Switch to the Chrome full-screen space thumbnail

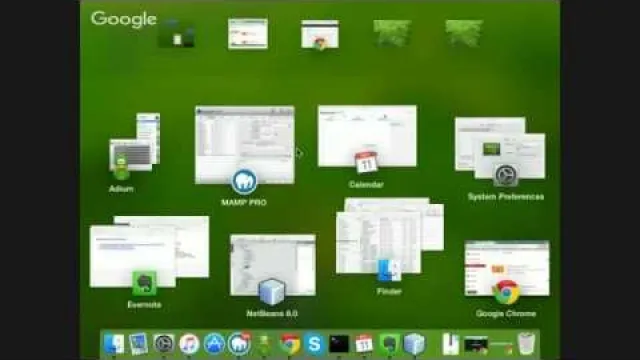pyautogui.click(x=320, y=34)
